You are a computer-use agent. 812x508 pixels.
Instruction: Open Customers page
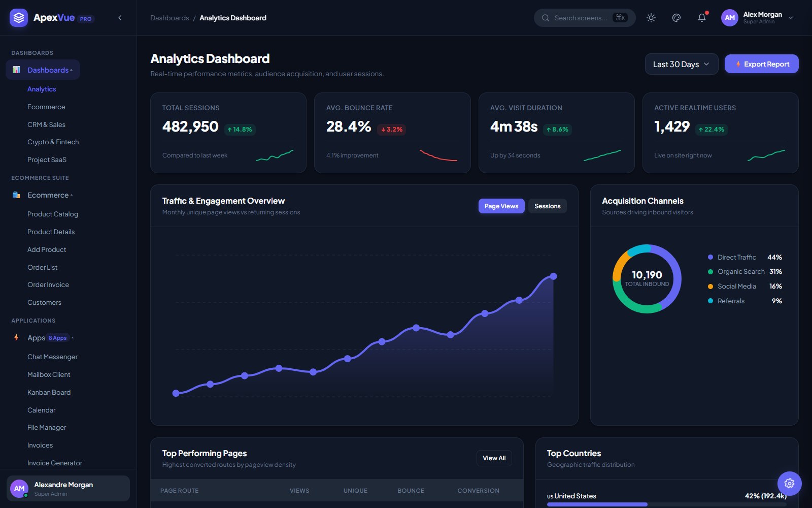point(44,302)
